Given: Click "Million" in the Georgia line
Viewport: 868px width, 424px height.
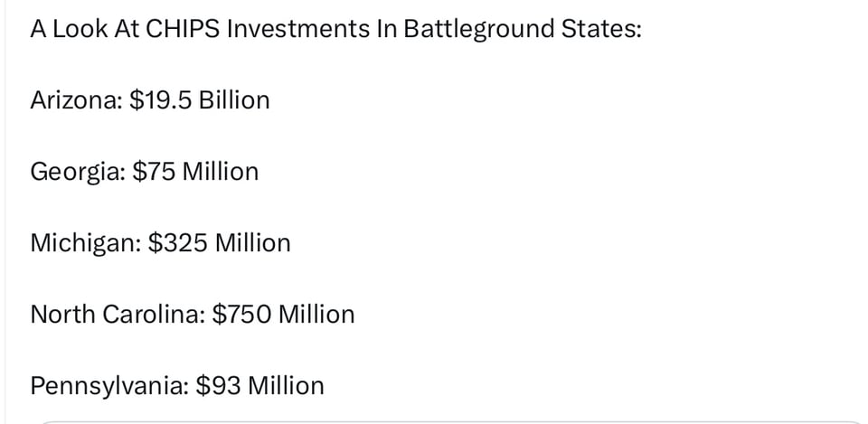Looking at the screenshot, I should pyautogui.click(x=221, y=172).
